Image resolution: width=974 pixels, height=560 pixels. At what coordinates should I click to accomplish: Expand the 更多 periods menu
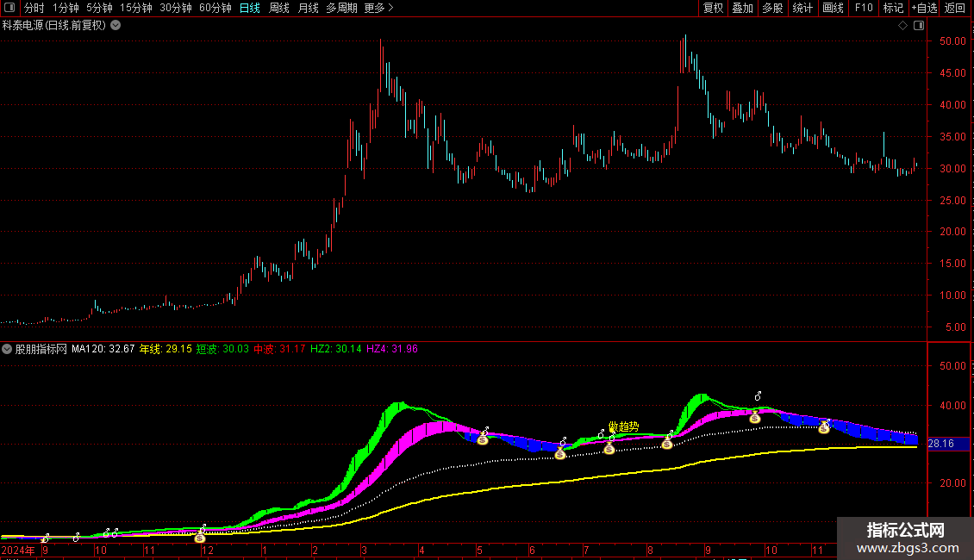pyautogui.click(x=379, y=8)
